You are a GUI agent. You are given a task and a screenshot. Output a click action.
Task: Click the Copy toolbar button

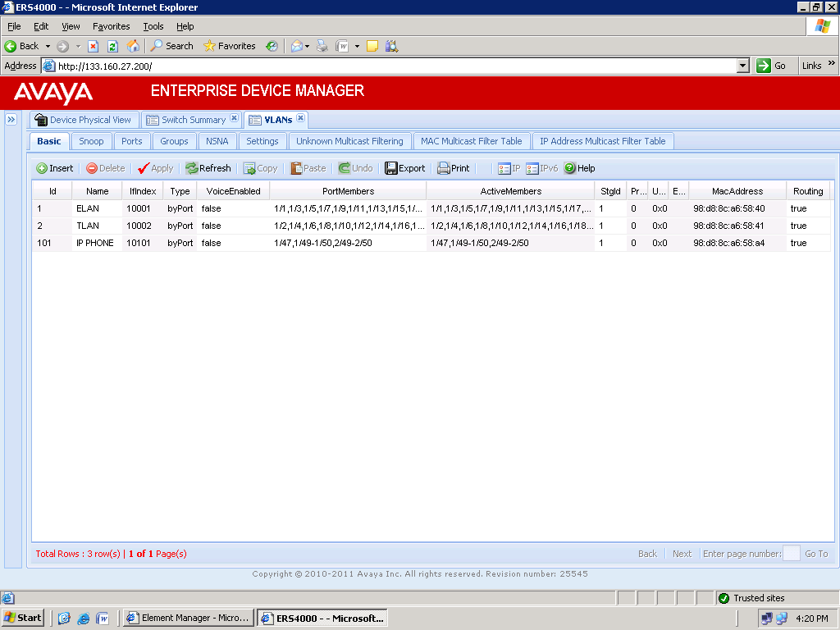(x=260, y=168)
